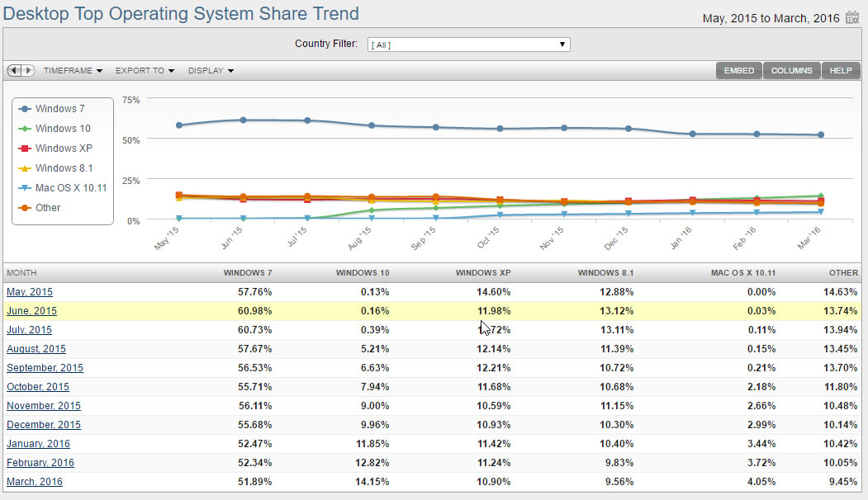Screen dimensions: 868x500
Task: Click the Other legend circle marker
Action: (x=24, y=208)
